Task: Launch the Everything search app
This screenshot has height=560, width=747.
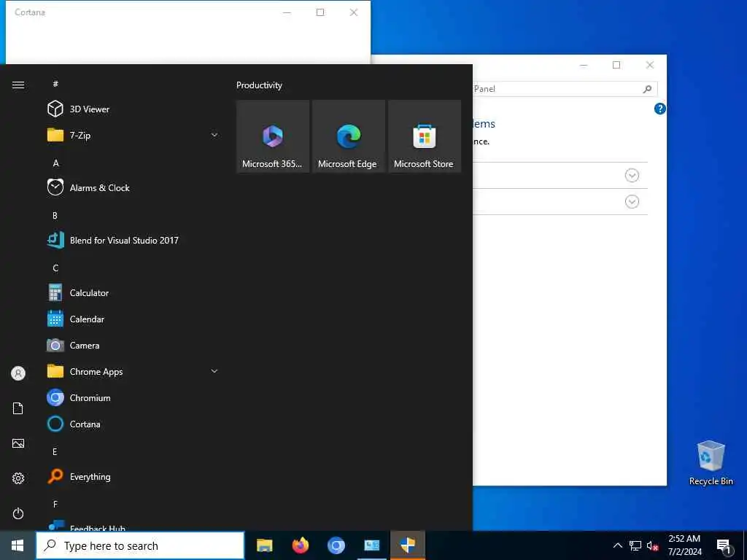Action: pyautogui.click(x=133, y=477)
